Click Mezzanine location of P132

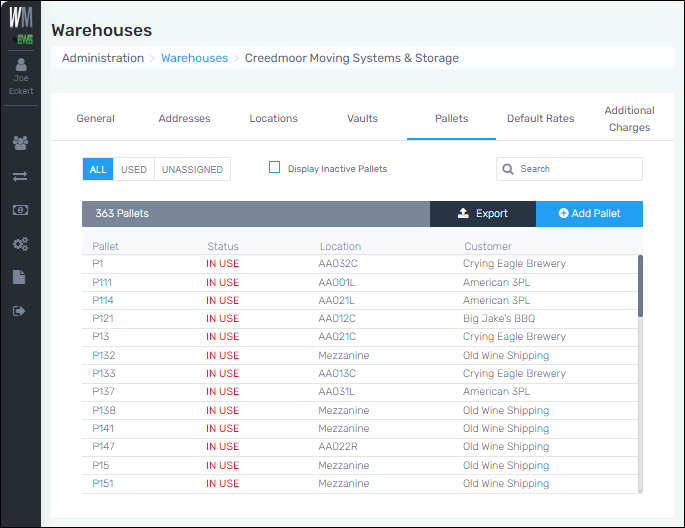tap(343, 355)
